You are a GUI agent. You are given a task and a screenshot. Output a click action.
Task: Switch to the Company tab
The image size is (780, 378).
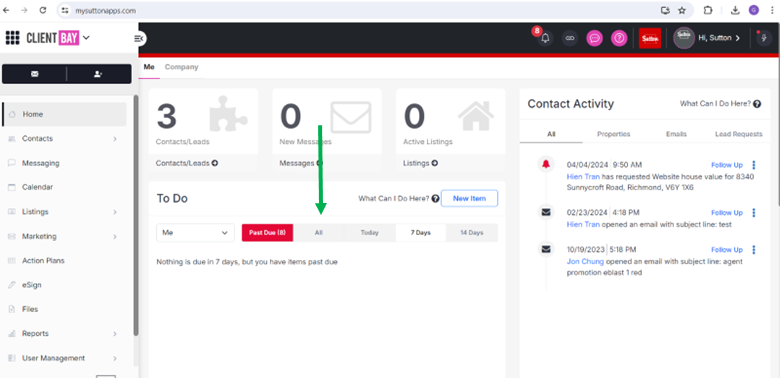182,67
